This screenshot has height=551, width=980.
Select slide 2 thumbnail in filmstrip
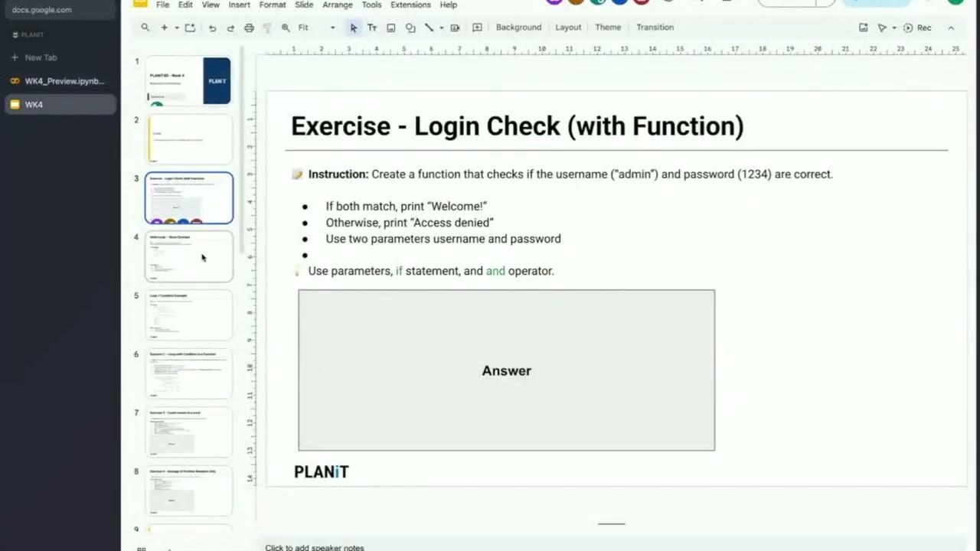point(189,139)
